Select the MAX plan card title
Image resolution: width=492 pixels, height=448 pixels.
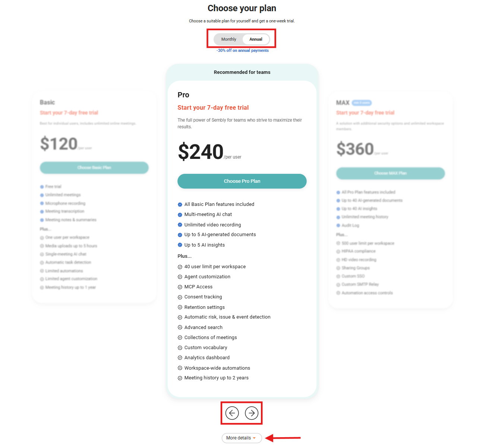(343, 103)
